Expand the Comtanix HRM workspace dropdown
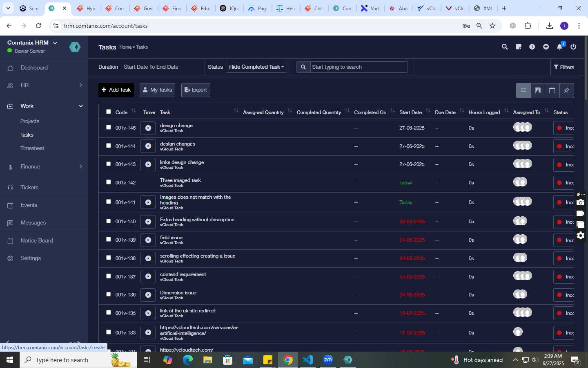This screenshot has height=368, width=588. (x=55, y=43)
